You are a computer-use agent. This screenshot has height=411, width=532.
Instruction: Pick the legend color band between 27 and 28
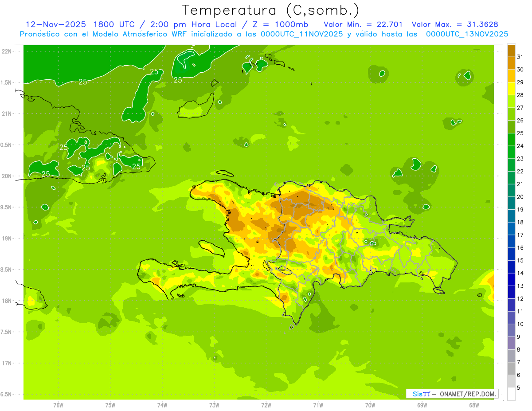click(511, 102)
